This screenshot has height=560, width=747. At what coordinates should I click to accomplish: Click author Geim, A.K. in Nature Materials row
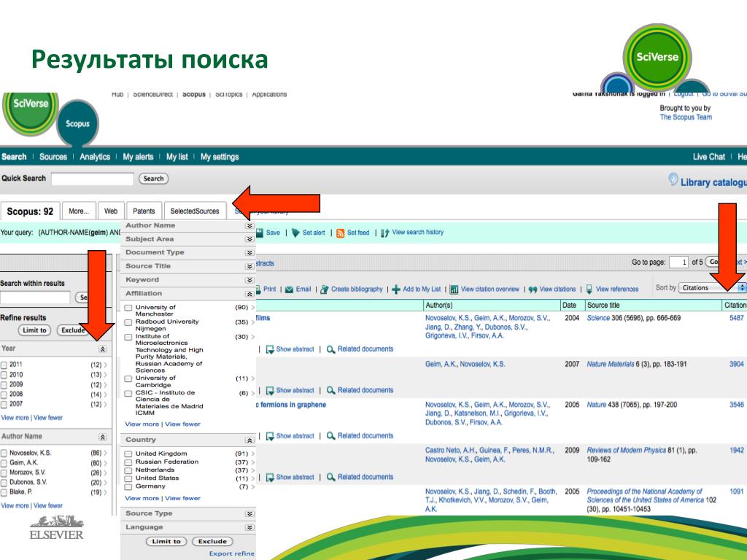pyautogui.click(x=441, y=365)
